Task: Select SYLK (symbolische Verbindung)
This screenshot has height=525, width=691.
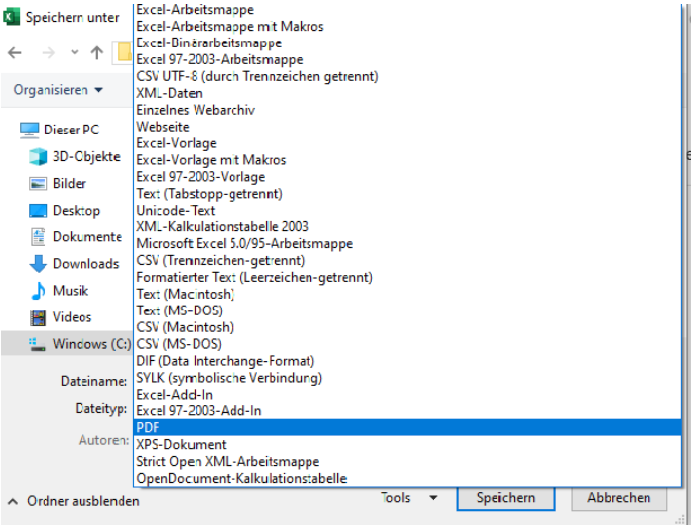Action: click(x=407, y=378)
